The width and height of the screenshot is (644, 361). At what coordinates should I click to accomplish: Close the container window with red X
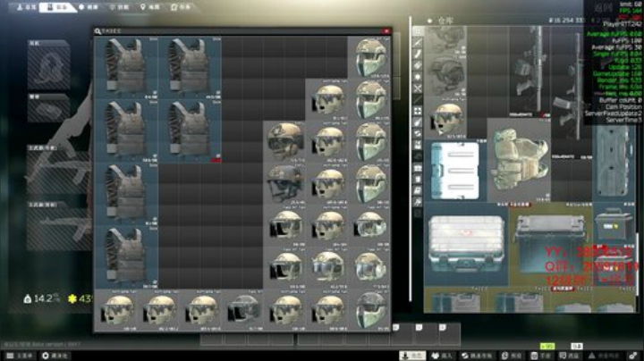[x=386, y=31]
